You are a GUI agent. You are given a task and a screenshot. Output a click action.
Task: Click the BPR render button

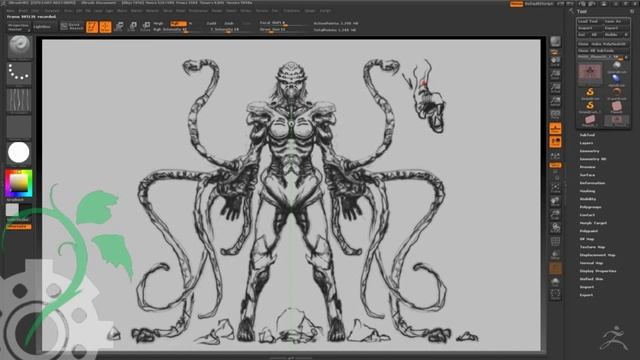point(555,41)
